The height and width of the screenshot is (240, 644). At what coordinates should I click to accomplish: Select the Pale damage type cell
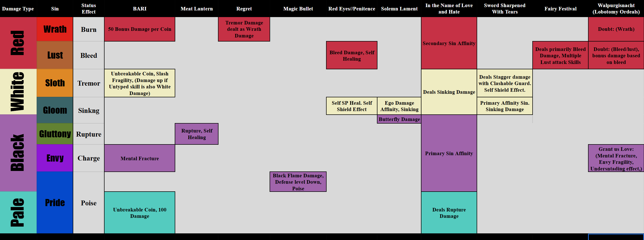18,212
